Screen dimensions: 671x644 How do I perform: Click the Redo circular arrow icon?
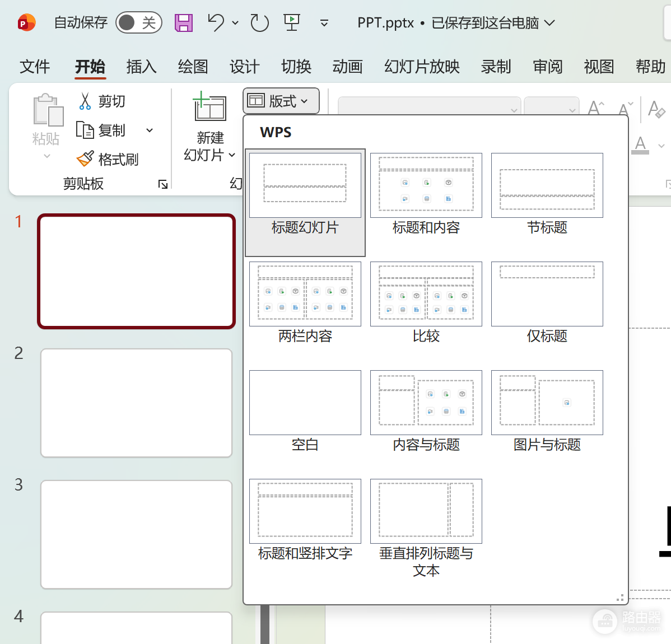[259, 22]
